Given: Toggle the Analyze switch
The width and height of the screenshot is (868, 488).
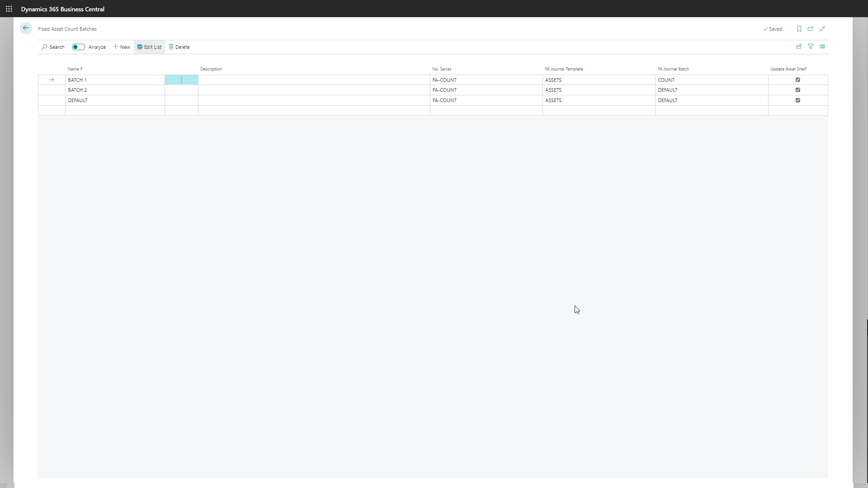Looking at the screenshot, I should [79, 47].
